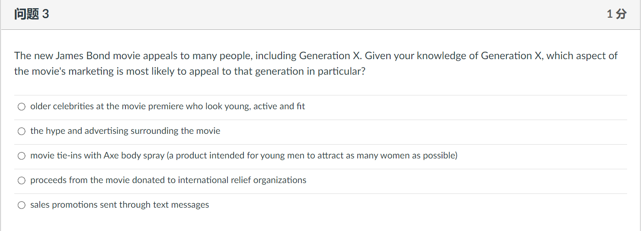Click the answer text 'sales promotions sent through text messages'

coord(119,205)
